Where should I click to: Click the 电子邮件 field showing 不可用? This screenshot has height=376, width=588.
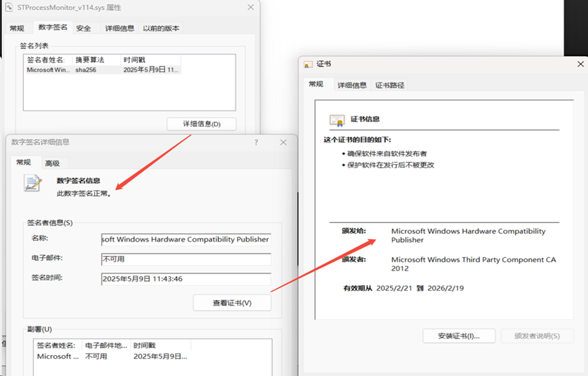click(186, 259)
